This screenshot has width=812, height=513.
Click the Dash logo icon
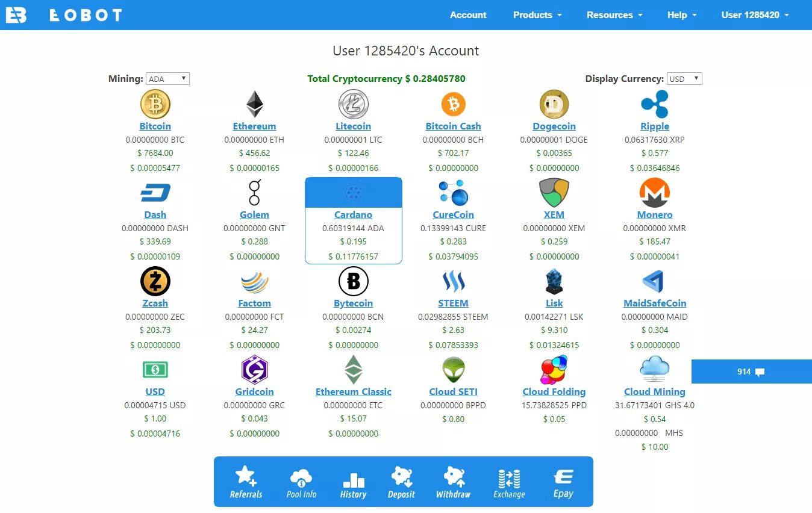click(155, 193)
